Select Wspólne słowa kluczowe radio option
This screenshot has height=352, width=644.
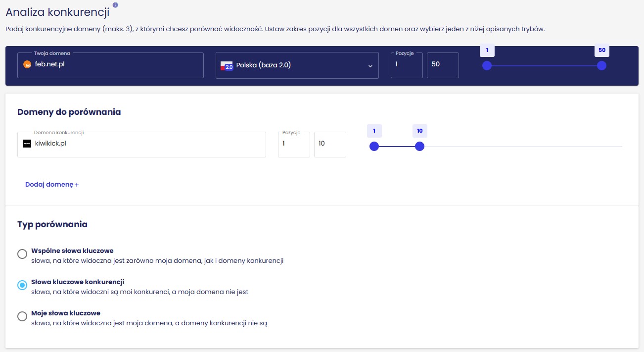pos(22,254)
